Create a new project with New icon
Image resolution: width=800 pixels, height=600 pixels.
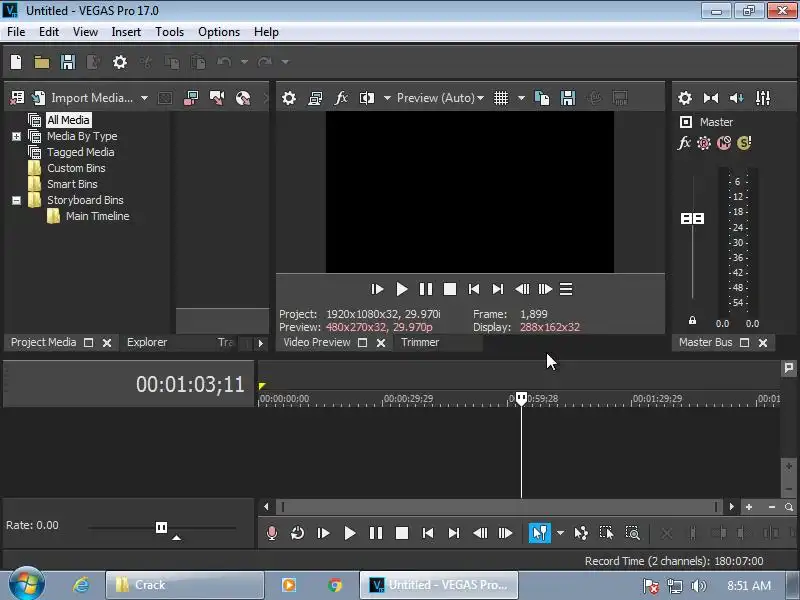click(16, 62)
